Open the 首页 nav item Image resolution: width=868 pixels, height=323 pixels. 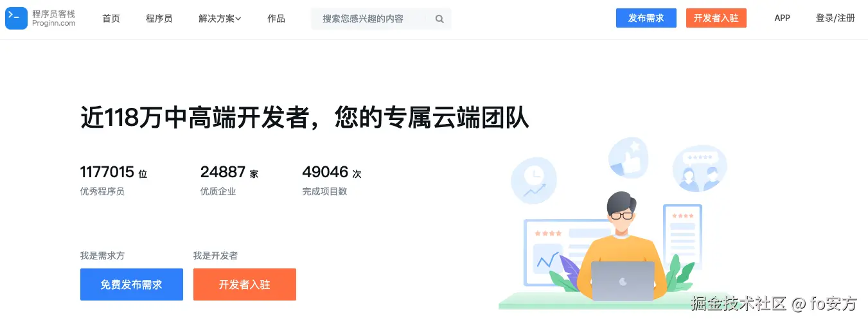click(x=111, y=19)
